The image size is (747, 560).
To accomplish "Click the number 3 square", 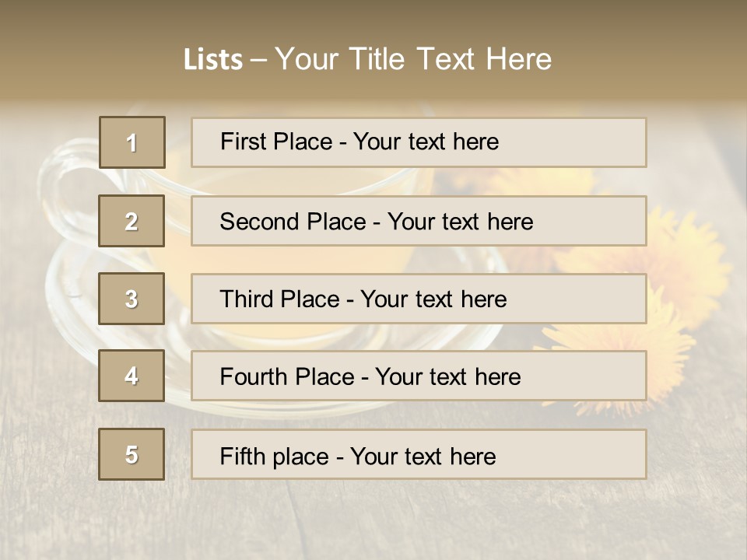I will click(x=132, y=299).
